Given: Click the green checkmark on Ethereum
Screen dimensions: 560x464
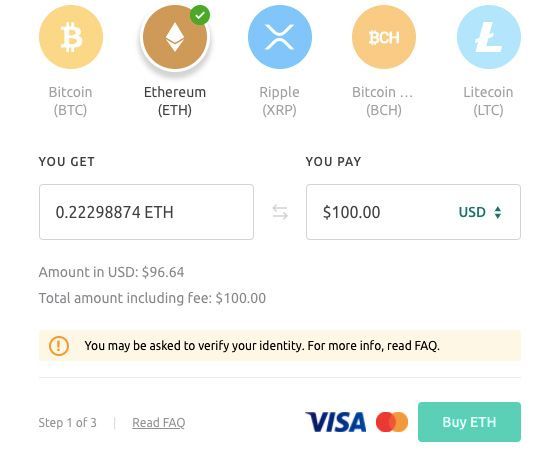Looking at the screenshot, I should coord(200,15).
